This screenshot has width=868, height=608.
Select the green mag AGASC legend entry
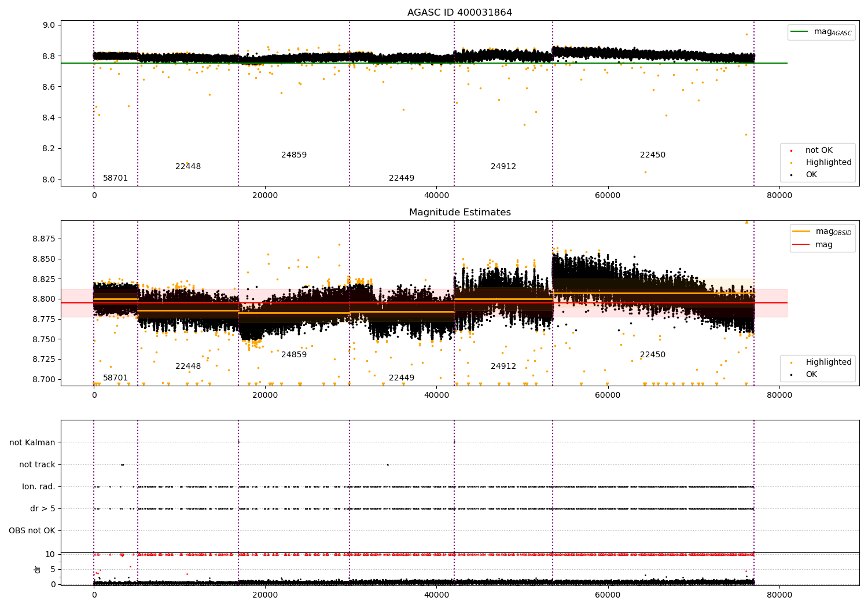click(x=821, y=32)
